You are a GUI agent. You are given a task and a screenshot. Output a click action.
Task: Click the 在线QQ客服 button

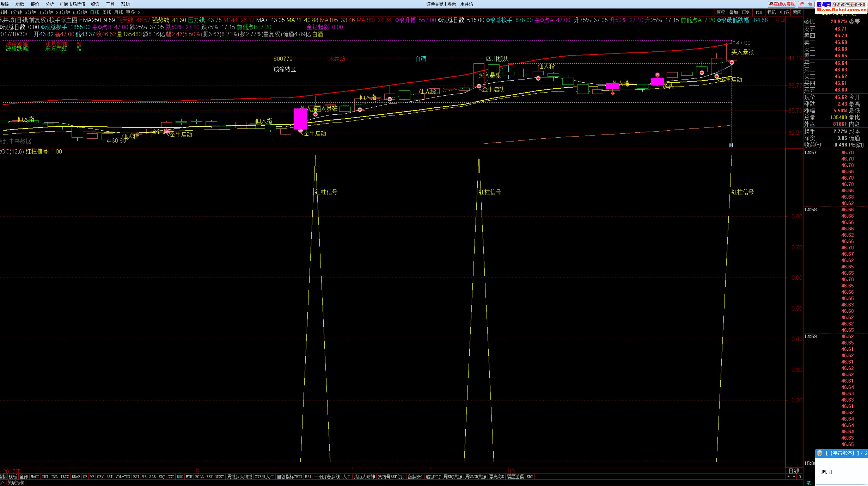tap(782, 4)
